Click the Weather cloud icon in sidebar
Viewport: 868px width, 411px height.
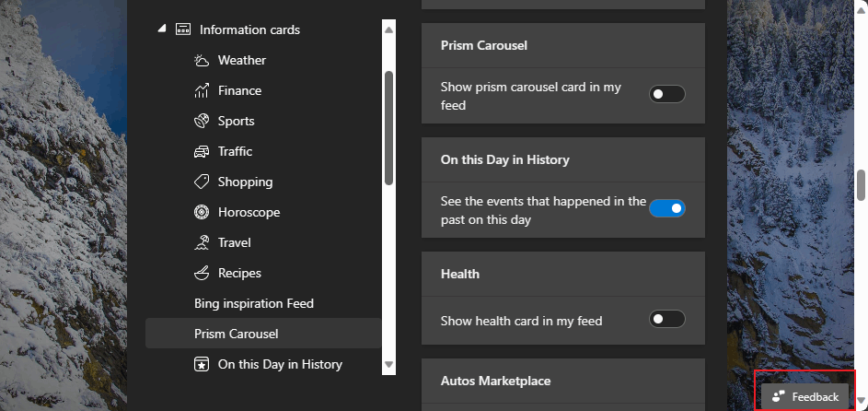[x=202, y=61]
